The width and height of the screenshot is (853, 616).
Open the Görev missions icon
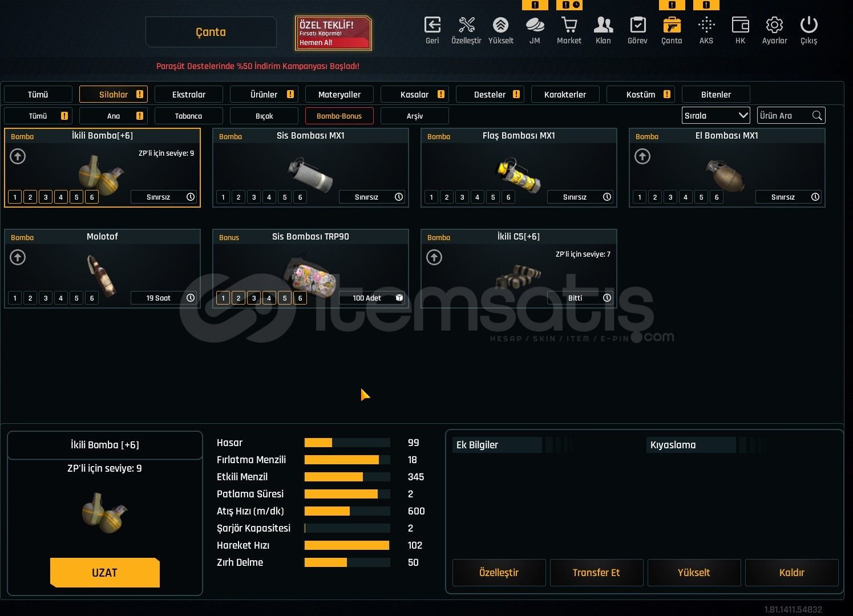click(x=637, y=26)
